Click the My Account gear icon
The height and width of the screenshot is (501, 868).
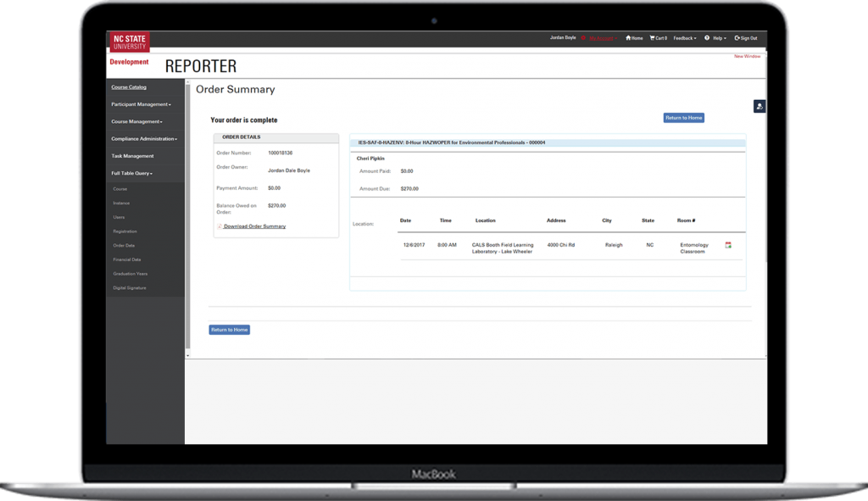click(x=583, y=38)
